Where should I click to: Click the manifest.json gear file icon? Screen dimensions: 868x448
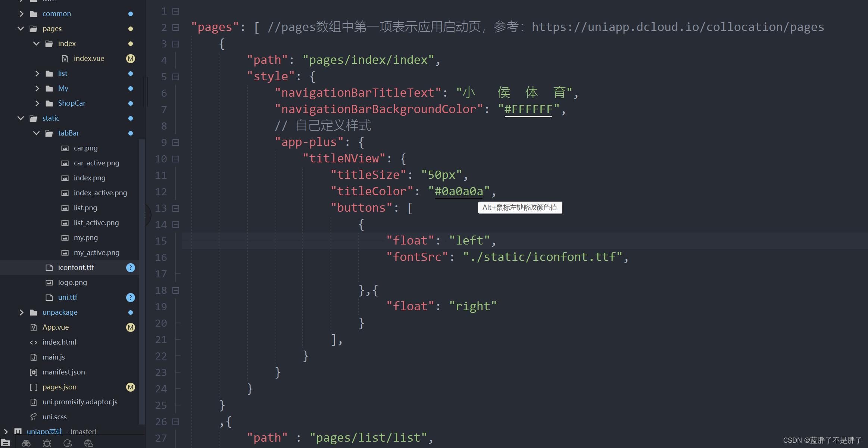click(34, 372)
